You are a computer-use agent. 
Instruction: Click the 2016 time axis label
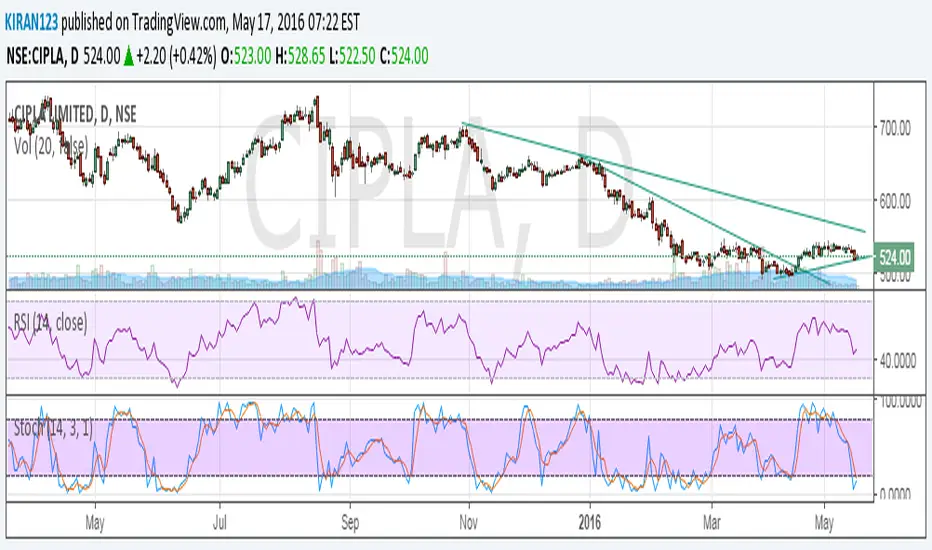(x=590, y=522)
